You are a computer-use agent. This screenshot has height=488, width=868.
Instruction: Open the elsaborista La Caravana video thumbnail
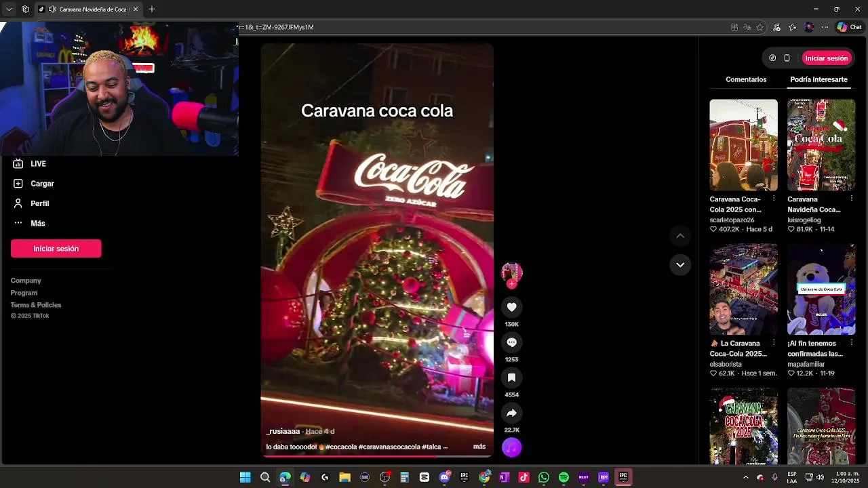coord(743,289)
